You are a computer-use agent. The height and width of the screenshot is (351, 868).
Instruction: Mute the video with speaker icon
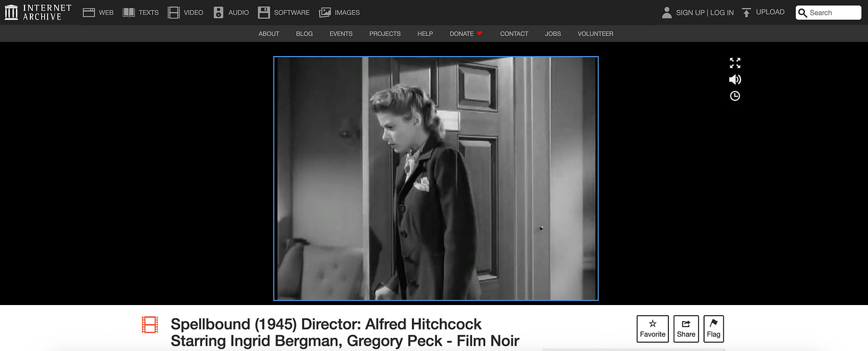coord(735,79)
